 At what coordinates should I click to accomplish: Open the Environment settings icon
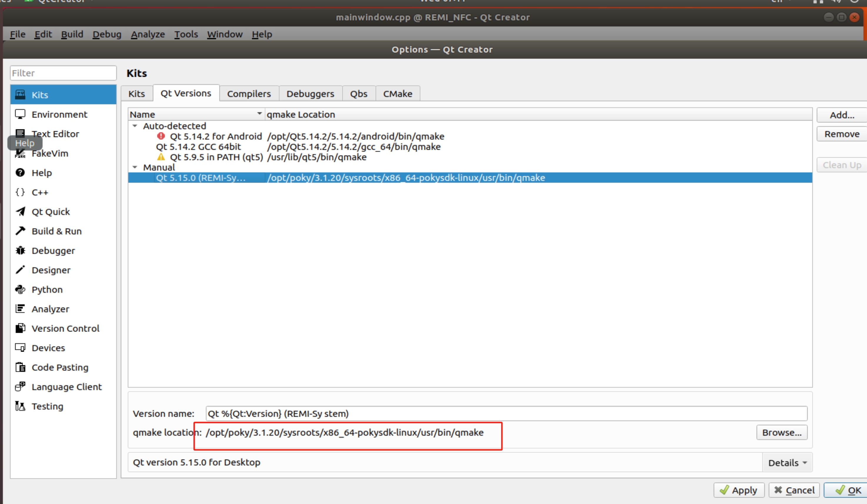[x=20, y=114]
